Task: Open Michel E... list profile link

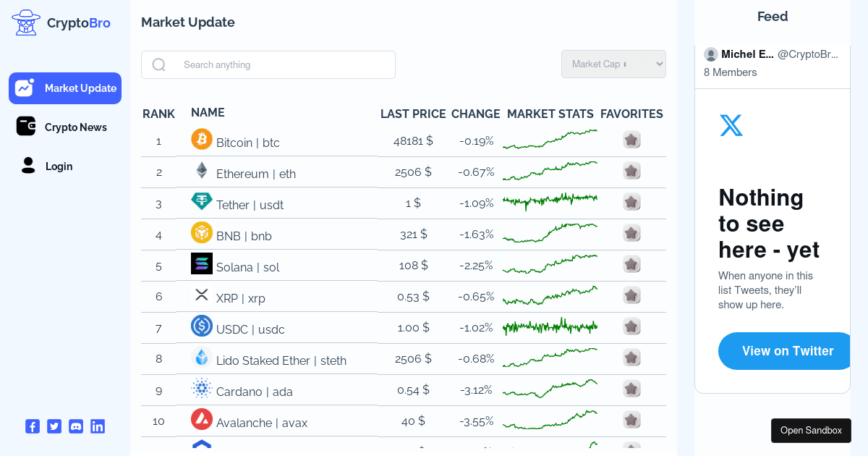Action: (747, 54)
